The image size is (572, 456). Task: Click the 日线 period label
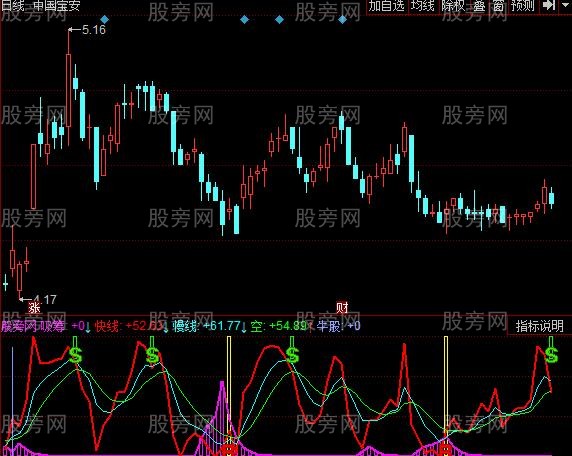pos(13,5)
